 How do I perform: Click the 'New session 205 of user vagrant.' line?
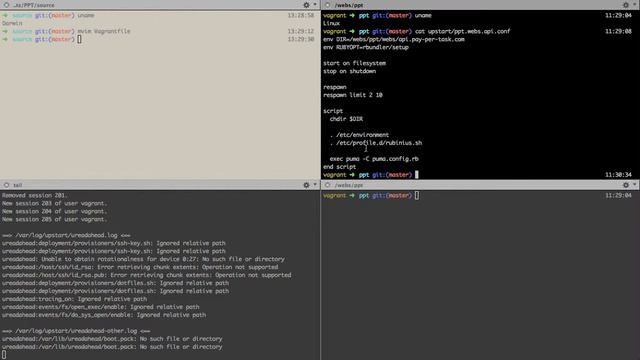pyautogui.click(x=54, y=219)
